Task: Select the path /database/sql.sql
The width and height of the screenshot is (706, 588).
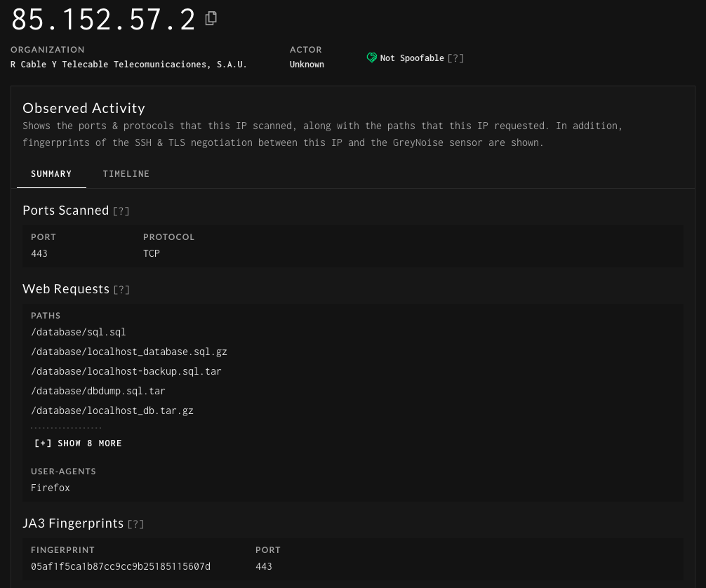Action: [79, 333]
